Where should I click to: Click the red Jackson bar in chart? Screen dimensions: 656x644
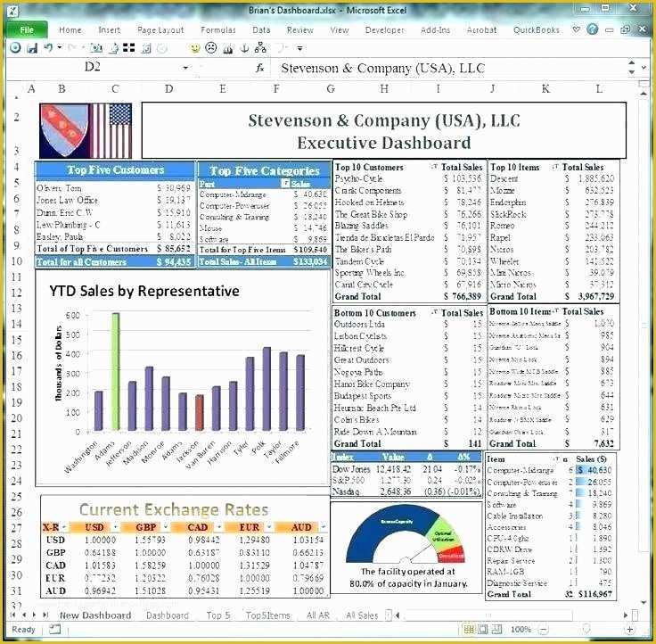pos(200,412)
